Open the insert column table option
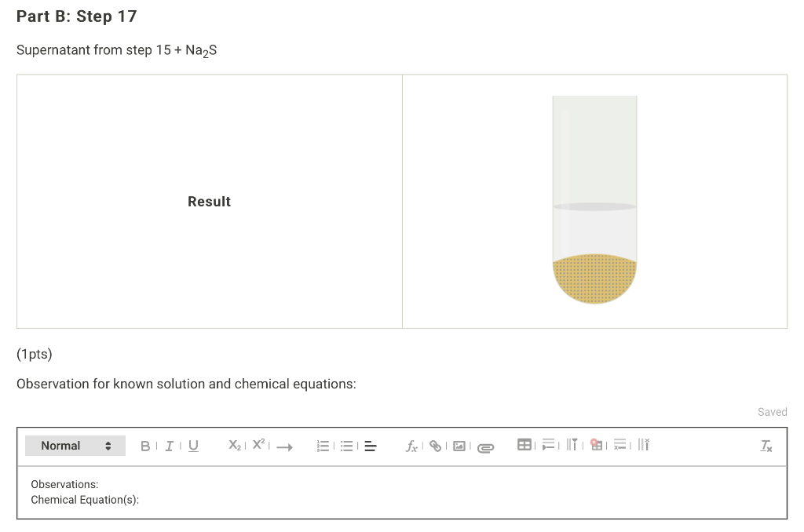This screenshot has height=532, width=804. pos(574,446)
